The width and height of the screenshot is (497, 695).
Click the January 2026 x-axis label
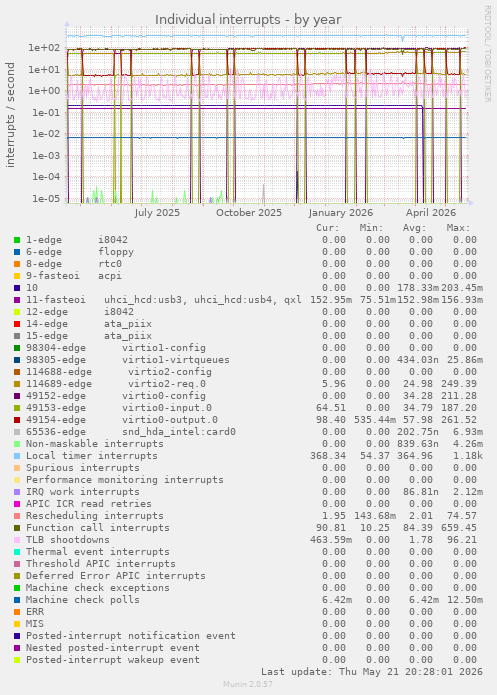point(340,213)
